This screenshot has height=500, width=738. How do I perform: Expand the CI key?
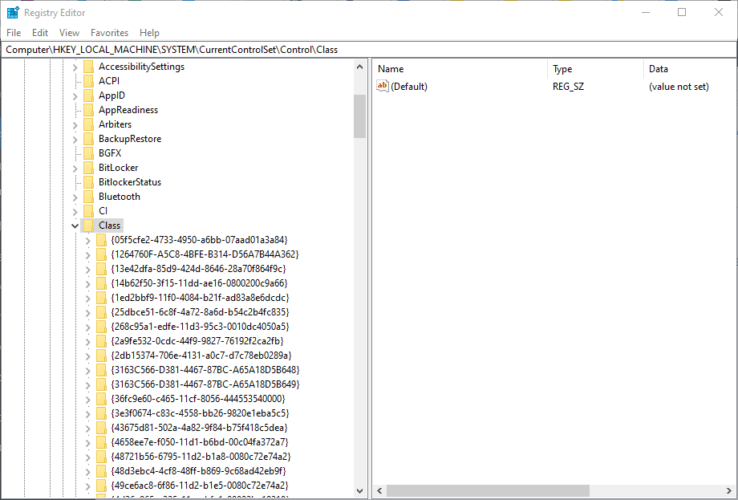[75, 212]
